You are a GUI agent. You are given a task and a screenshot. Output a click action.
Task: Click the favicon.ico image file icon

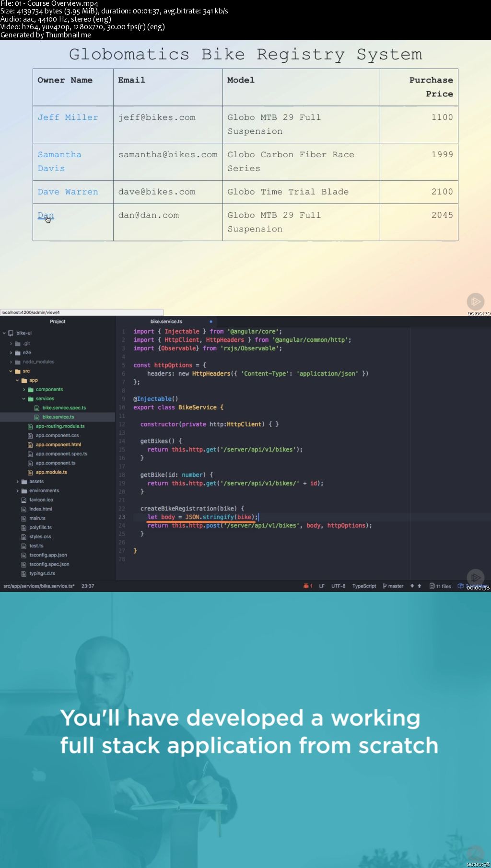[x=24, y=500]
